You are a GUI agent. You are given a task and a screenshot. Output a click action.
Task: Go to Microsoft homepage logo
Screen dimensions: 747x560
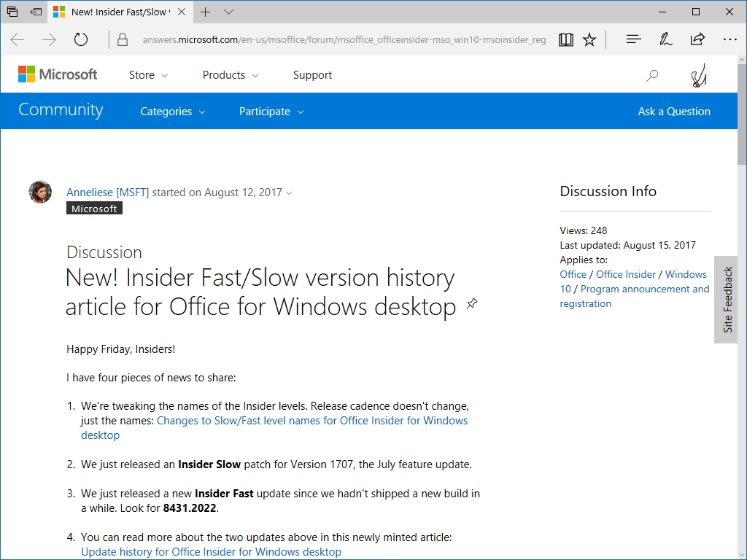click(58, 74)
